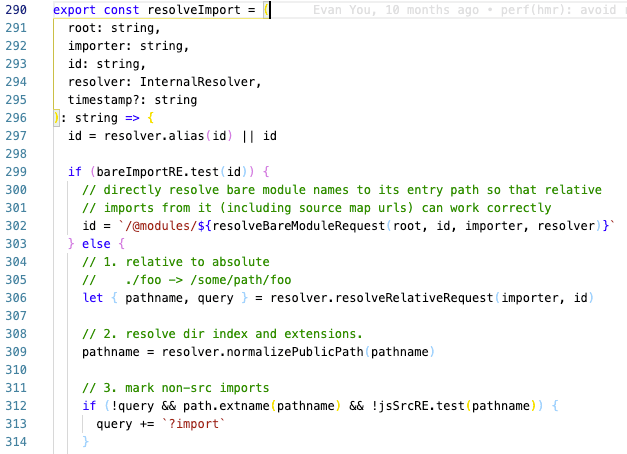Click 'id: string,' parameter on line 293
This screenshot has width=627, height=454.
pos(107,64)
